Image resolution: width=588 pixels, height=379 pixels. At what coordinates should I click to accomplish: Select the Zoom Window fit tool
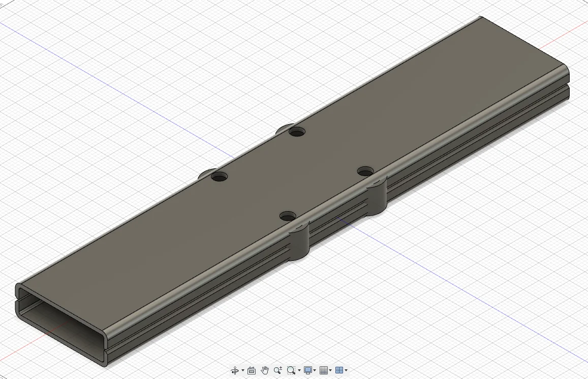click(291, 371)
